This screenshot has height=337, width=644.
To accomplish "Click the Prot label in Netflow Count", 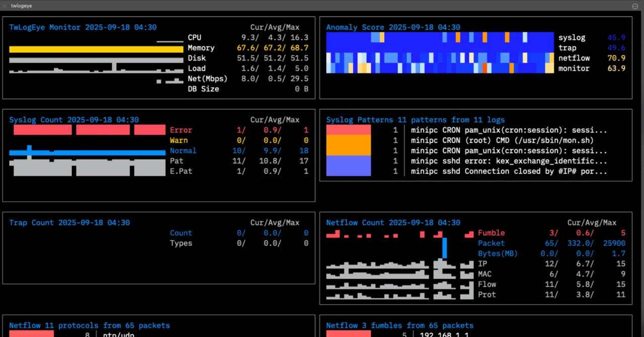I will click(x=487, y=295).
